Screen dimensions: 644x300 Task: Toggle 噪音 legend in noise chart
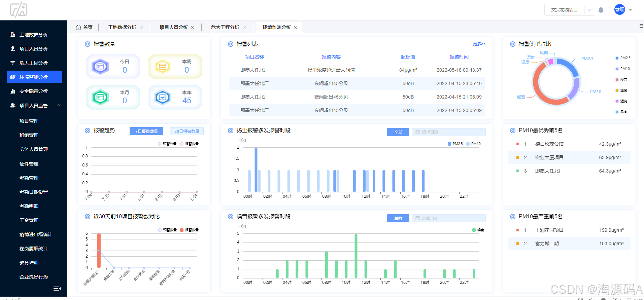pyautogui.click(x=478, y=230)
